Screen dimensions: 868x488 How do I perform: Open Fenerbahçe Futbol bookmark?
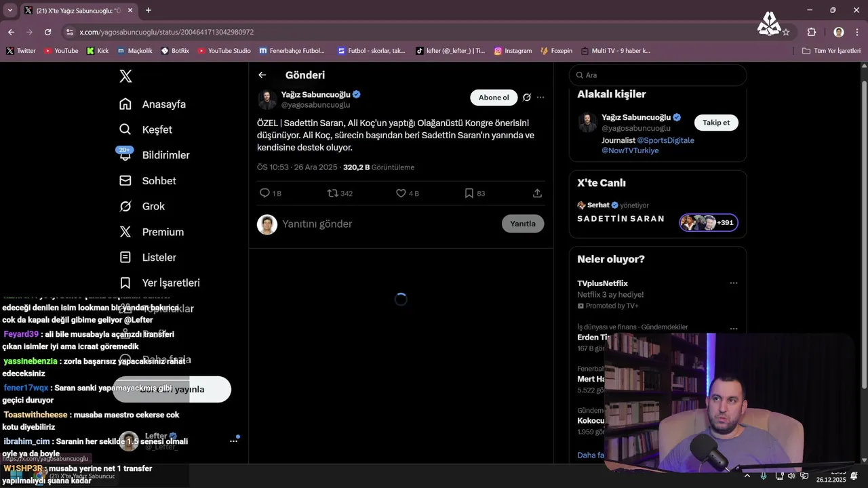point(292,51)
